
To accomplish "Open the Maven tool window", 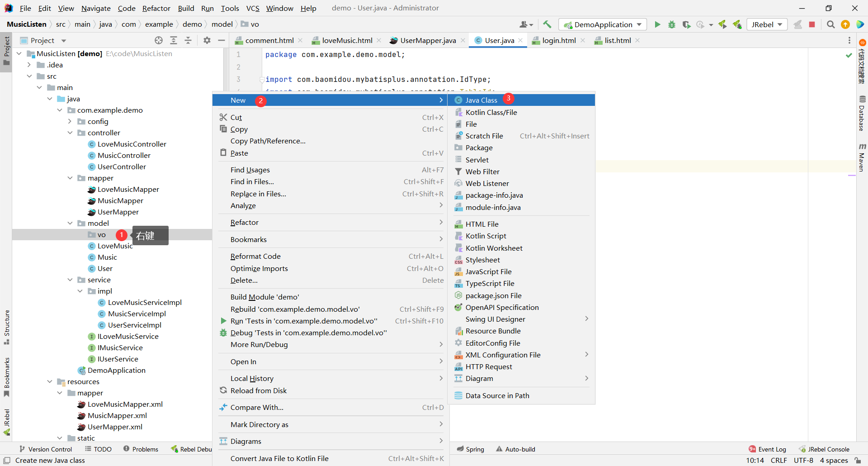I will coord(862,157).
